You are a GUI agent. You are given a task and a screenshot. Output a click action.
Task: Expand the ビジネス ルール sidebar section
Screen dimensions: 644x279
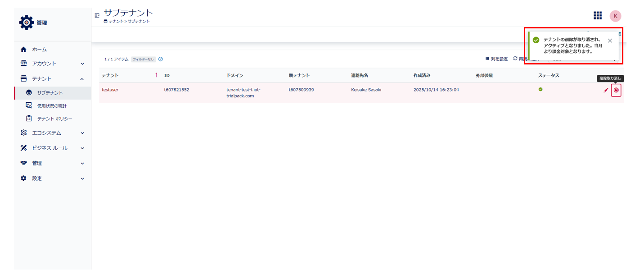(82, 148)
